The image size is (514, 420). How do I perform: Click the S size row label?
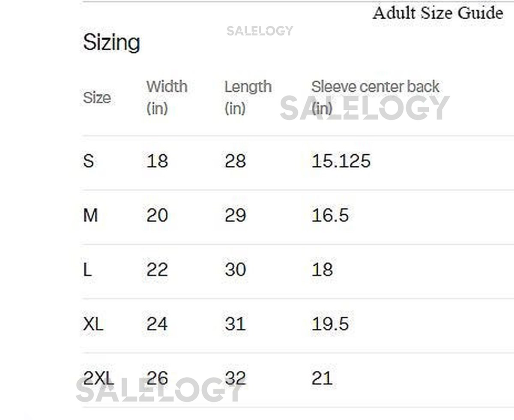pyautogui.click(x=88, y=161)
